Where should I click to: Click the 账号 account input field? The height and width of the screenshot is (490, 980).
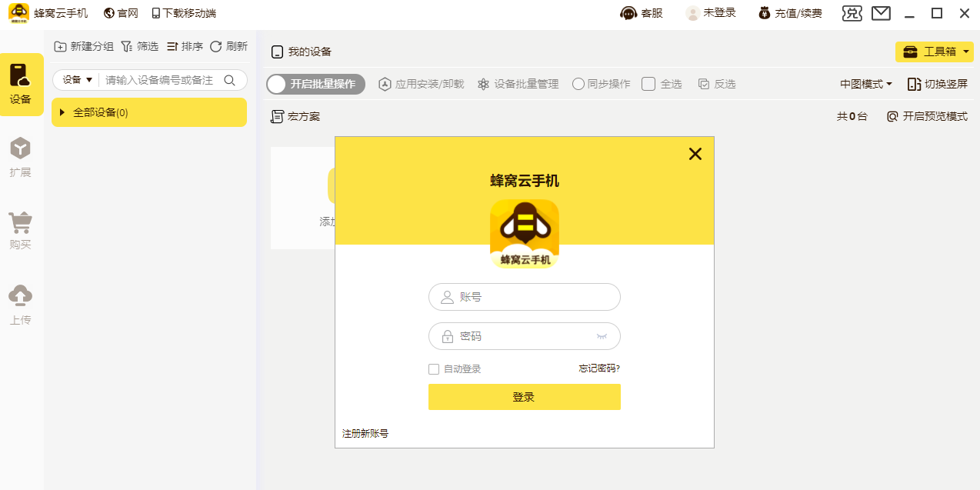point(524,297)
